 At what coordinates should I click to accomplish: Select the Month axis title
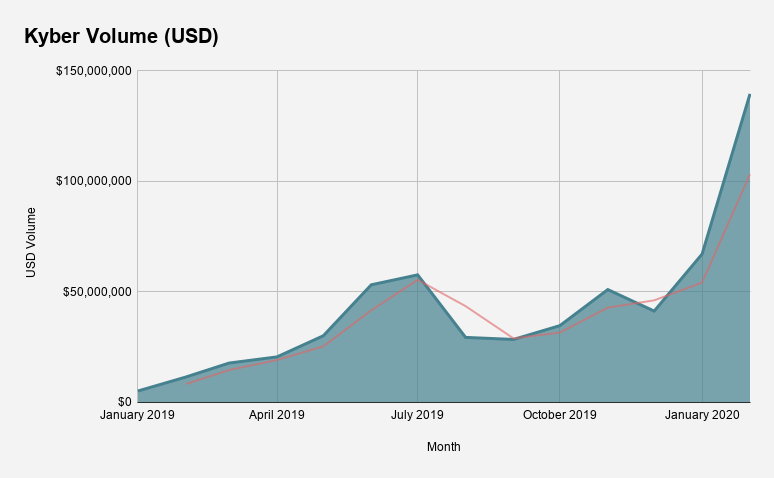pyautogui.click(x=444, y=447)
